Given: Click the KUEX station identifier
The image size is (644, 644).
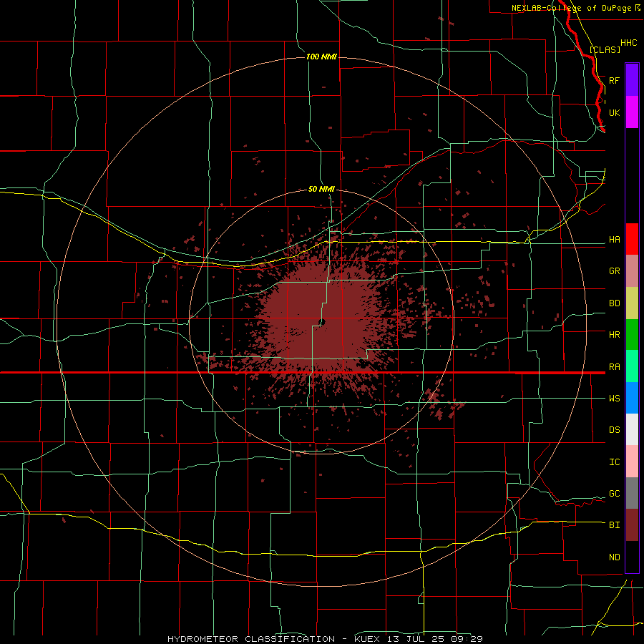Looking at the screenshot, I should (368, 639).
